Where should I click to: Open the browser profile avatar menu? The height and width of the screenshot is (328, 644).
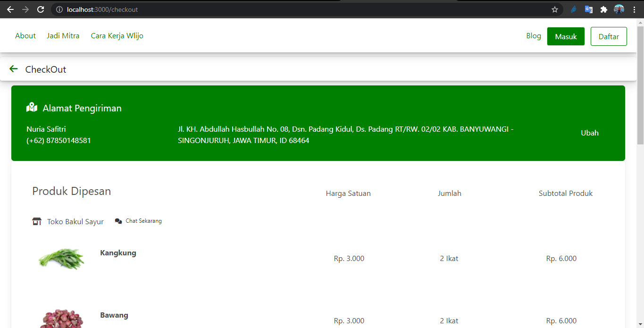pos(619,9)
